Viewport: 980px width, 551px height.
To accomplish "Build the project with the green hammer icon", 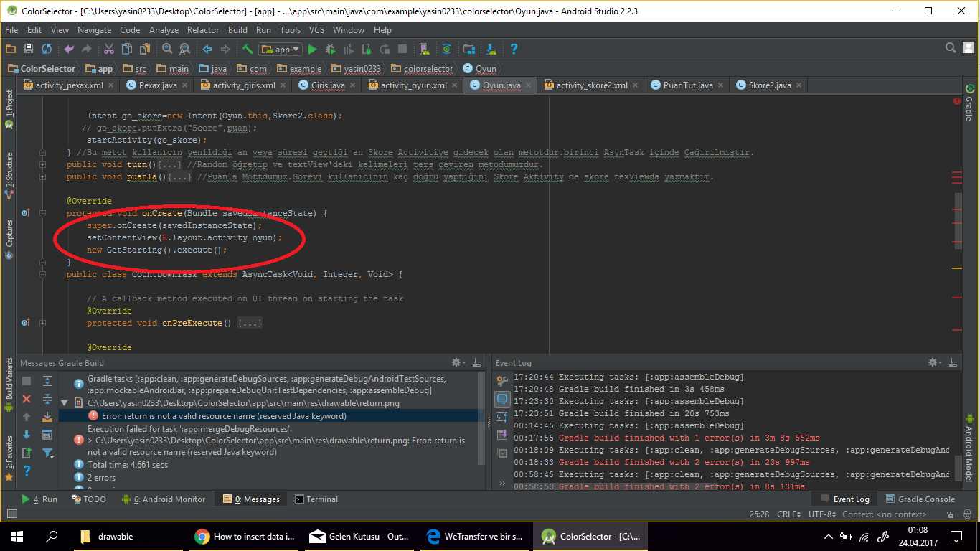I will click(x=247, y=49).
